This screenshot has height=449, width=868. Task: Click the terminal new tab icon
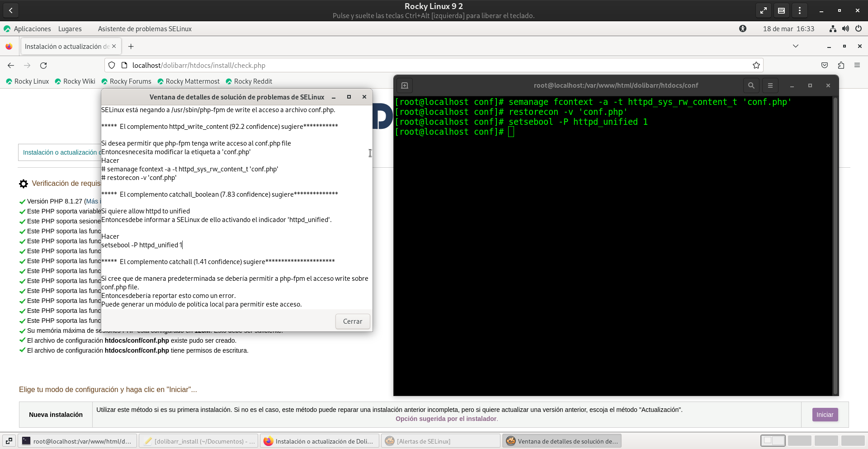pyautogui.click(x=405, y=85)
